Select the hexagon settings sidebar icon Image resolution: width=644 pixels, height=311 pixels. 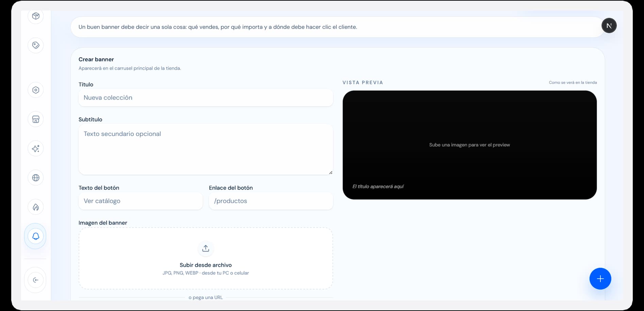(36, 90)
